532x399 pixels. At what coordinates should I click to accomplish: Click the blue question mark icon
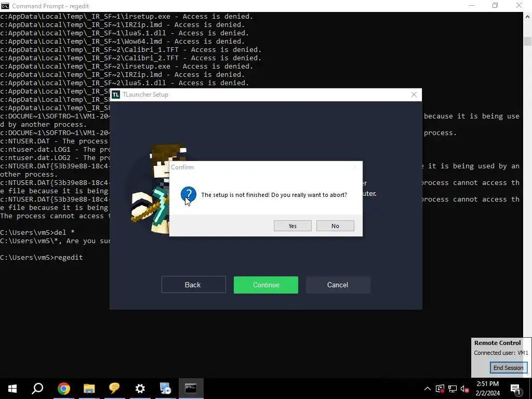click(188, 194)
